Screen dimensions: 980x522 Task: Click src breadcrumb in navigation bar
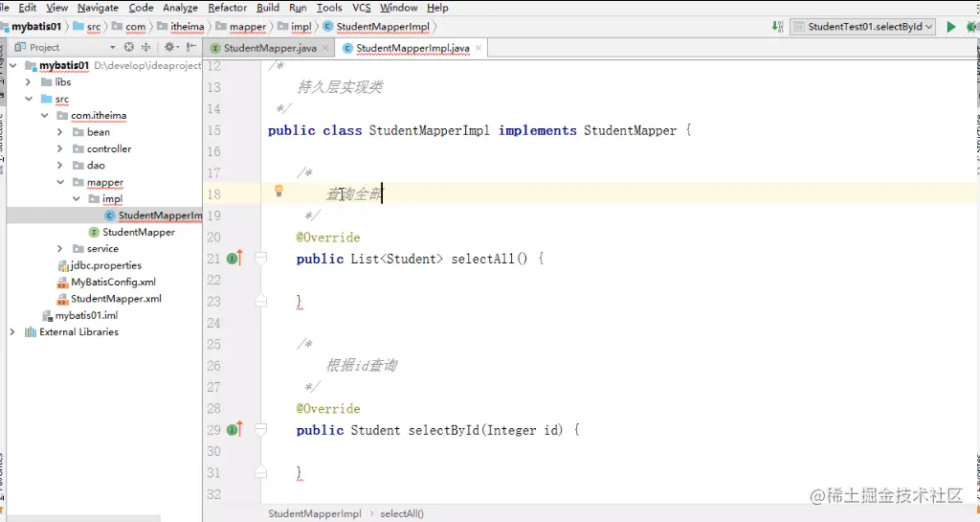(x=87, y=26)
